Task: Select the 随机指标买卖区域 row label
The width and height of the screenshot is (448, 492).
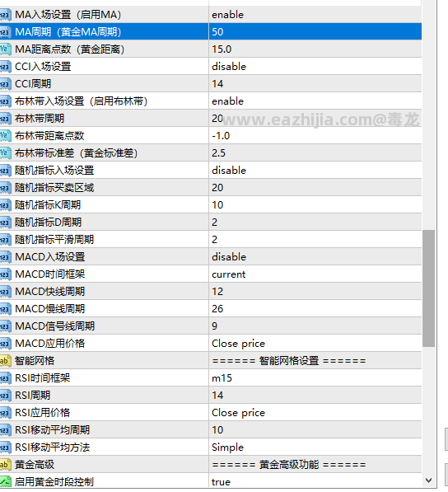Action: 54,188
